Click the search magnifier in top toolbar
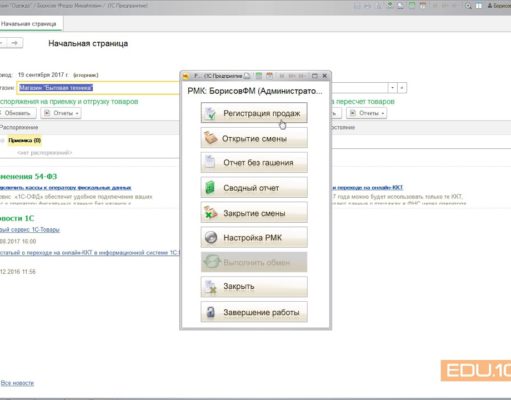Screen dimensions: 511x400 pos(468,6)
